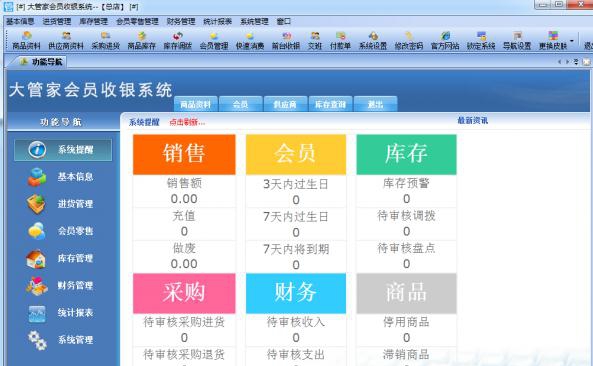
Task: Click the 修改密码 toolbar icon
Action: tap(409, 41)
